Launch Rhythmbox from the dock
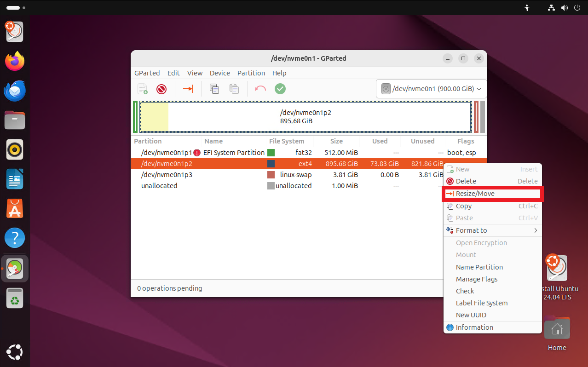This screenshot has height=367, width=588. tap(15, 149)
